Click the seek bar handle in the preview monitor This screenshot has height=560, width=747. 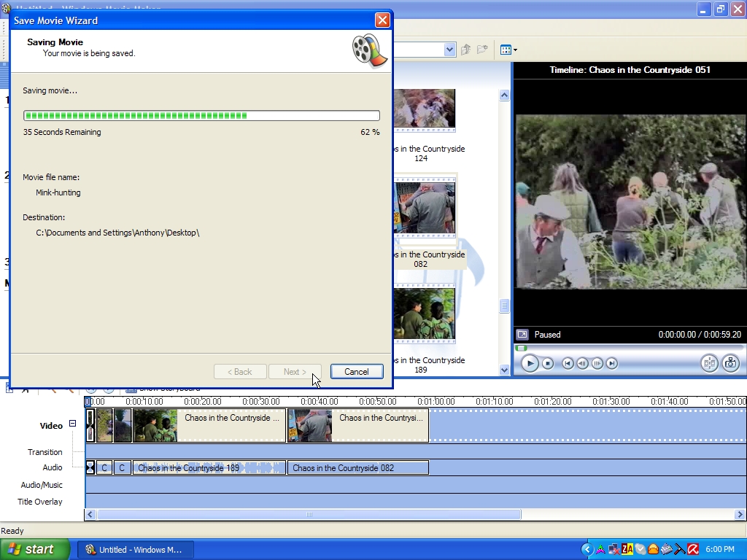[x=521, y=348]
